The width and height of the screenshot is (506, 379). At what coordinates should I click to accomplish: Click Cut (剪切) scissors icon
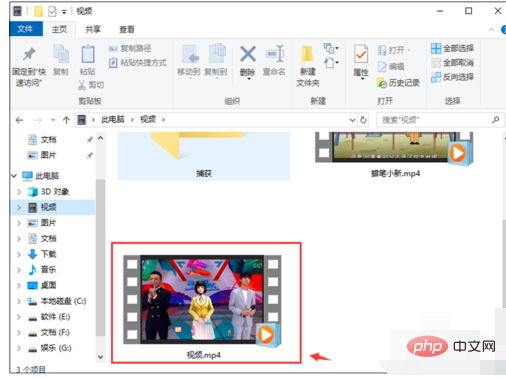(82, 85)
